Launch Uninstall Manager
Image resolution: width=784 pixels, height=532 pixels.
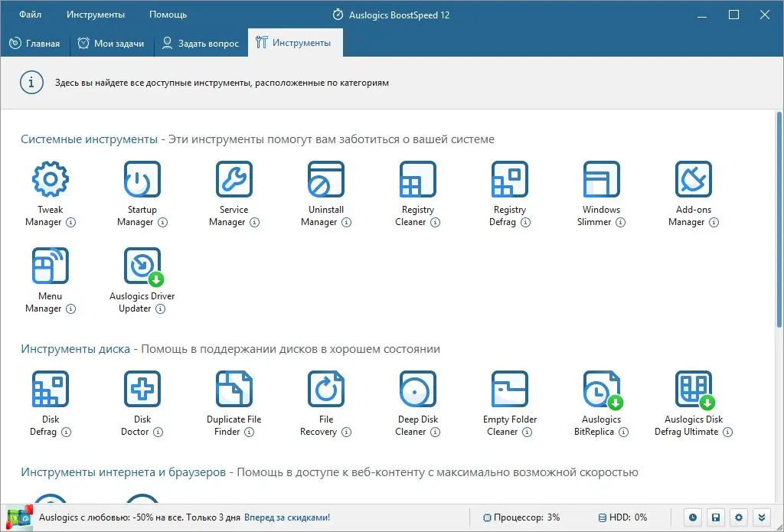[325, 178]
